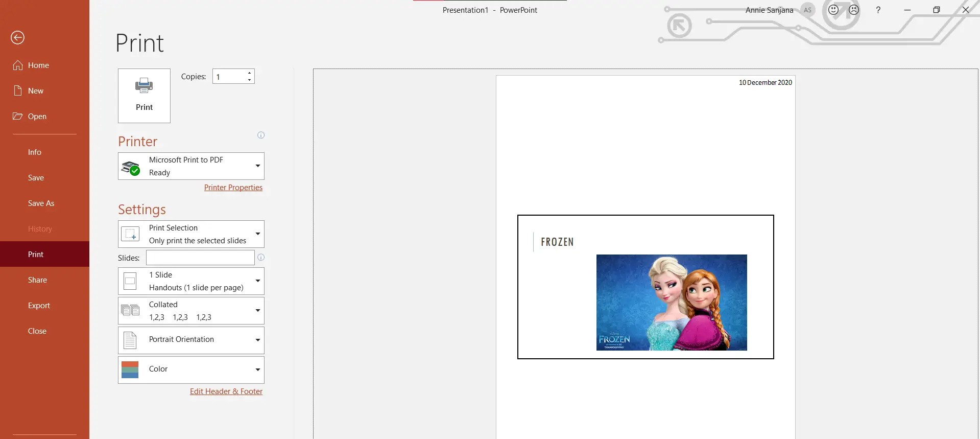Send a smile feedback icon

coord(833,10)
